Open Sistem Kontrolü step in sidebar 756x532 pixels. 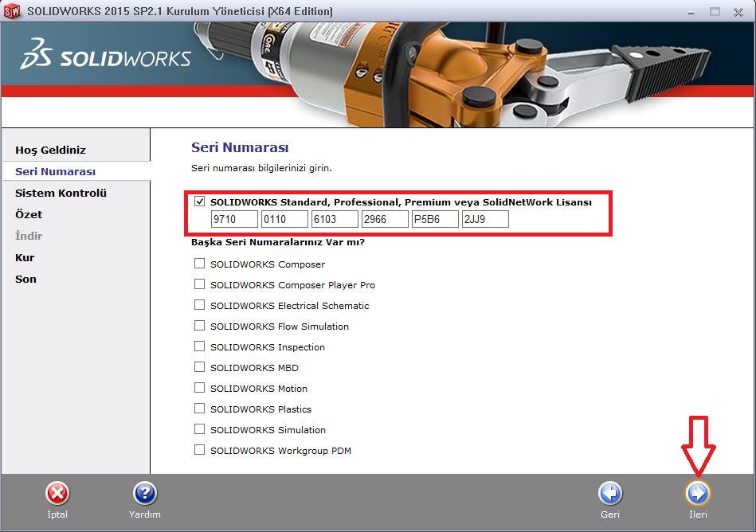(x=61, y=194)
